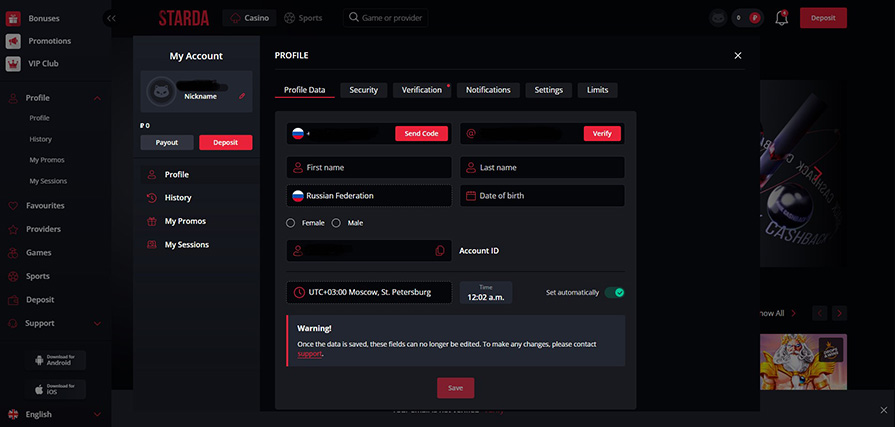Click the notification bell icon
The width and height of the screenshot is (895, 427).
tap(781, 18)
